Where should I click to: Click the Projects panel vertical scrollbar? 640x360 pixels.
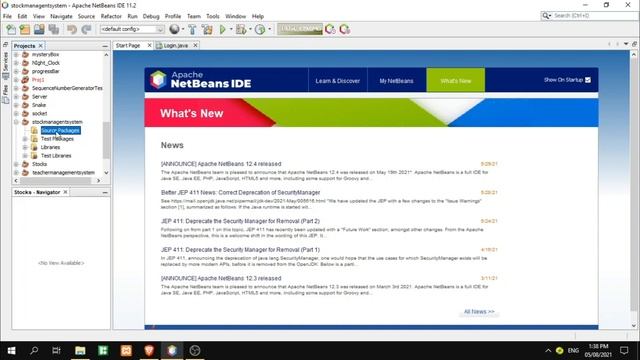107,140
